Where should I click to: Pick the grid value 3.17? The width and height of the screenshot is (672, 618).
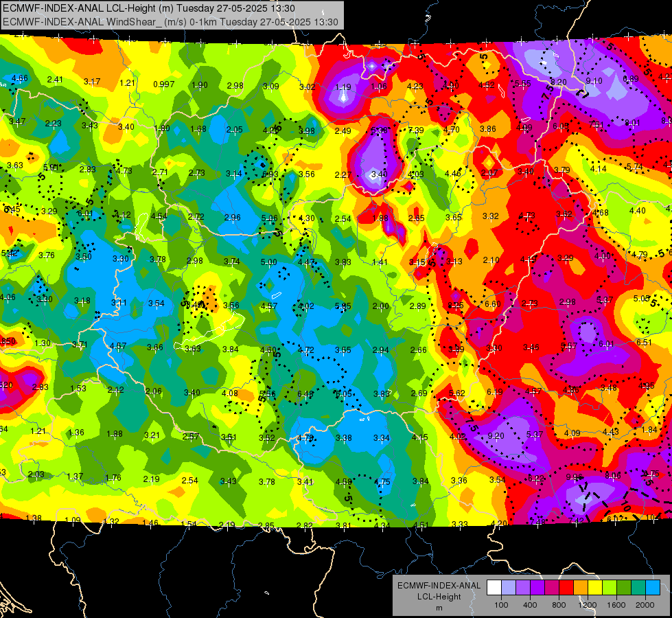pyautogui.click(x=92, y=82)
